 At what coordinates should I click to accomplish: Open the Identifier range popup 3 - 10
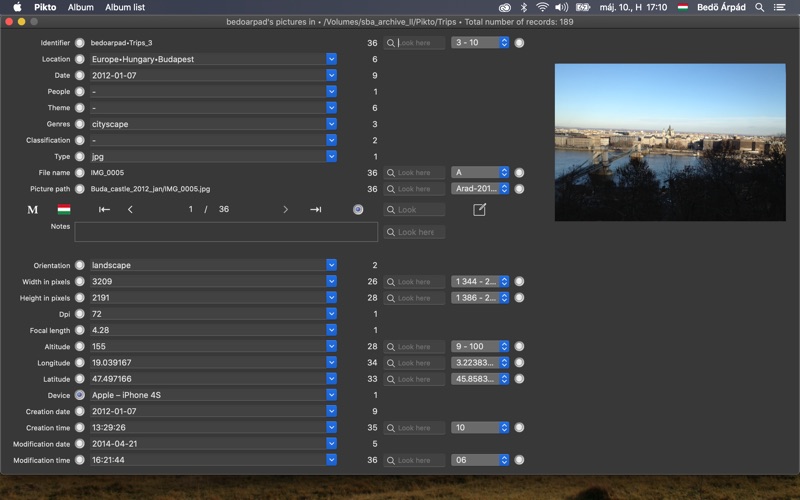point(480,42)
